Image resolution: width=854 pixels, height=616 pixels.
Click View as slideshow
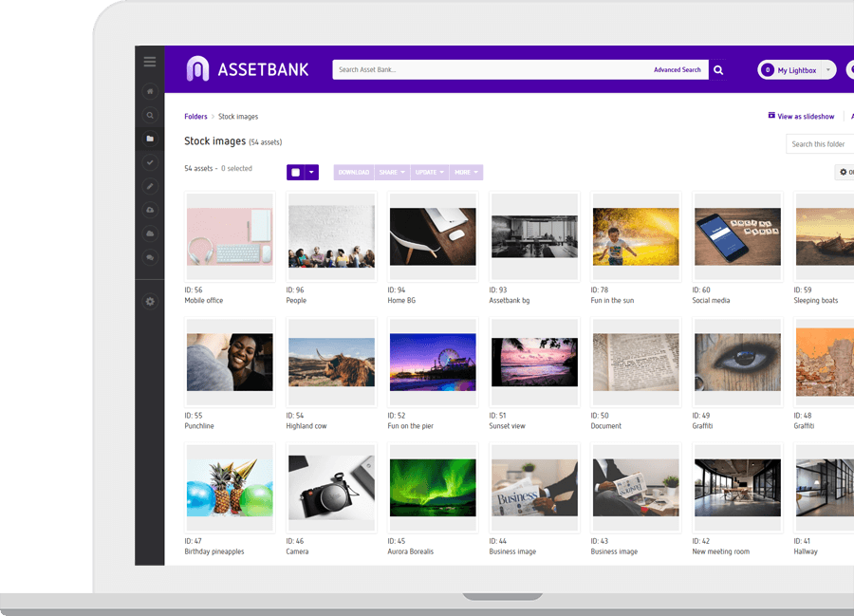tap(802, 116)
